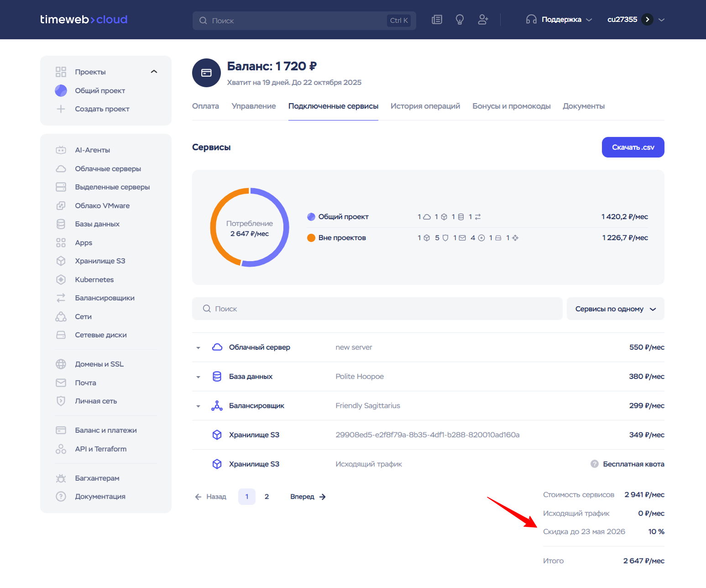Expand the Балансировщик row details
This screenshot has height=588, width=706.
click(198, 406)
